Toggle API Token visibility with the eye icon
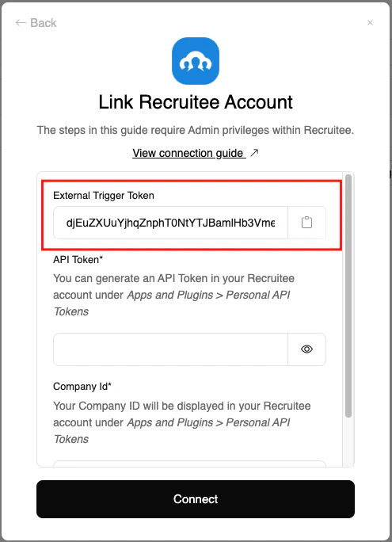The image size is (392, 542). pyautogui.click(x=306, y=349)
